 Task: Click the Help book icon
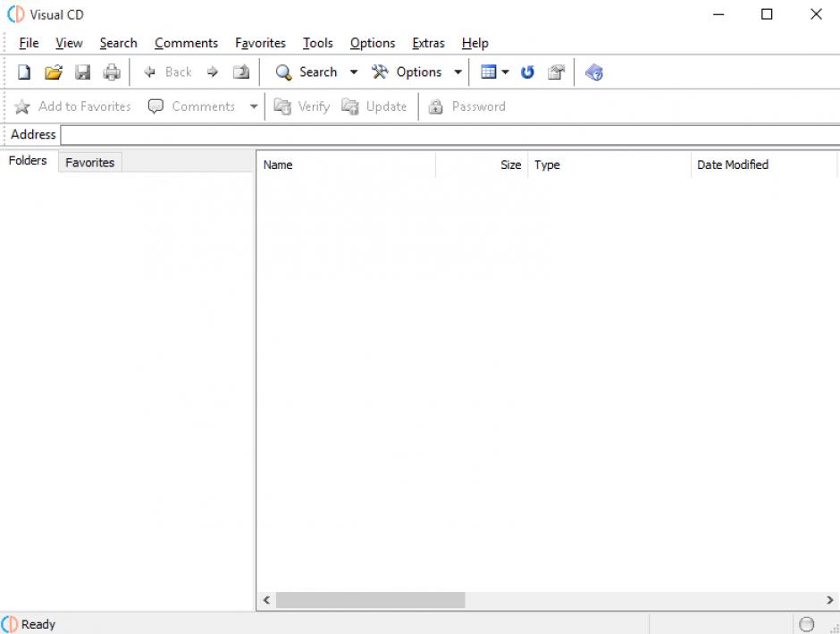(x=594, y=72)
